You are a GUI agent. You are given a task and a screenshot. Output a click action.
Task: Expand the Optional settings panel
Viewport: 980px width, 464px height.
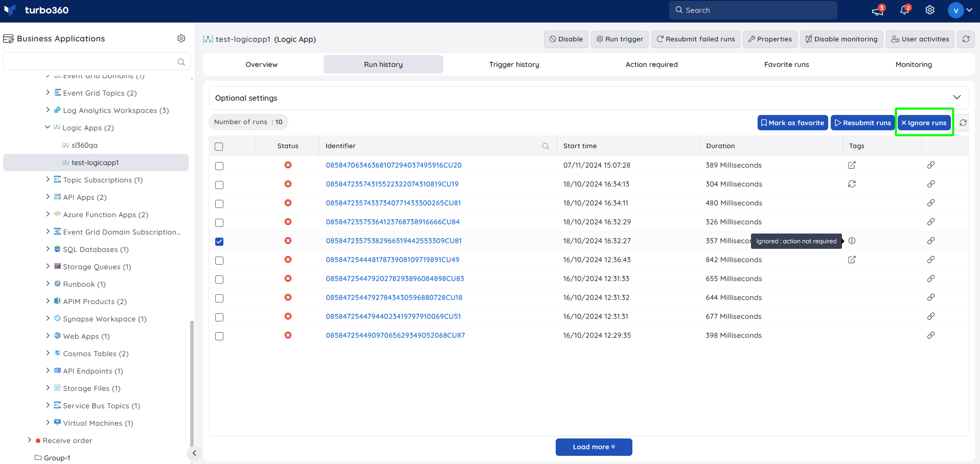tap(956, 98)
